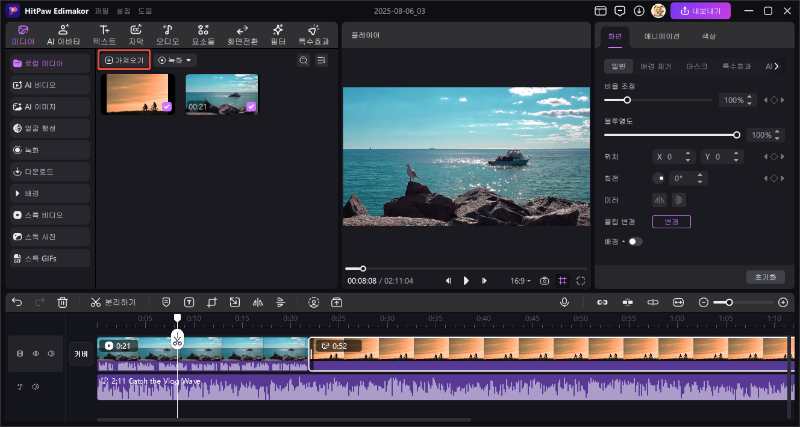Open the feedback message icon in title bar
Image resolution: width=800 pixels, height=427 pixels.
click(620, 11)
